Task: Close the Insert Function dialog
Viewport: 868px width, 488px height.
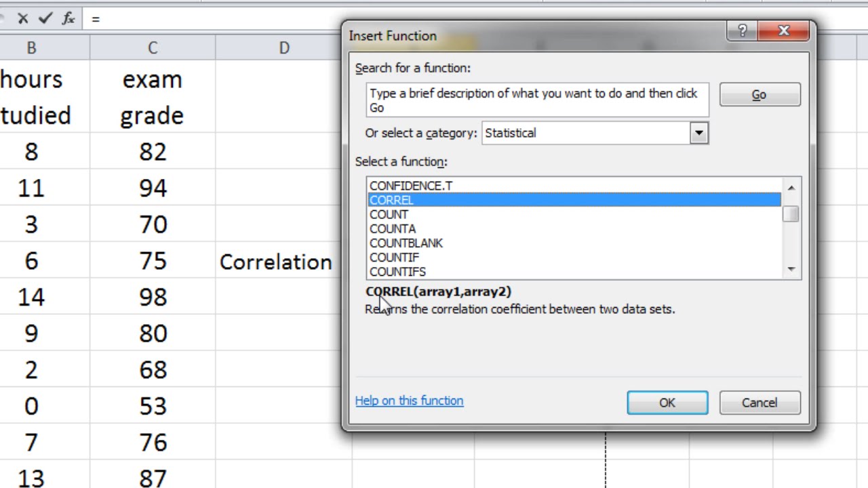Action: pos(784,31)
